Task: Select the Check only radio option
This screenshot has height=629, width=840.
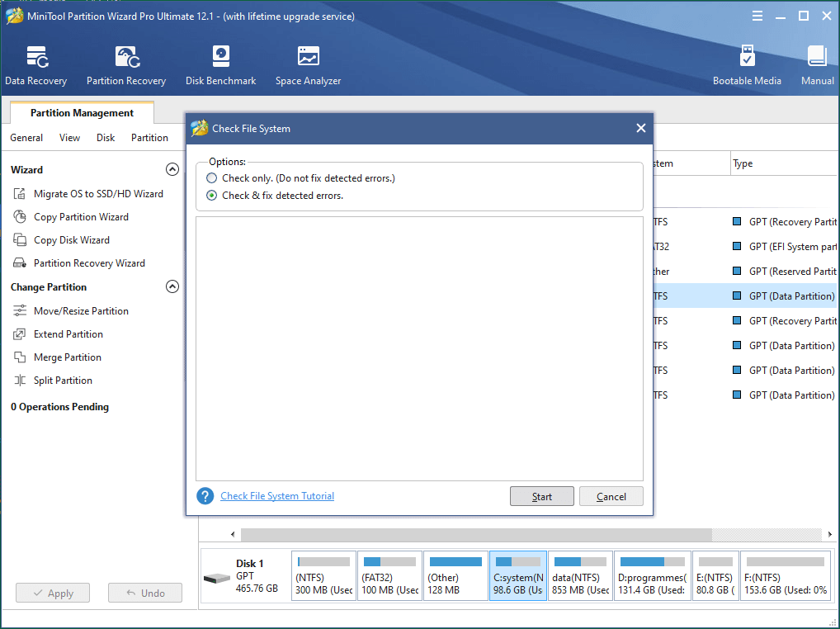Action: click(x=212, y=178)
